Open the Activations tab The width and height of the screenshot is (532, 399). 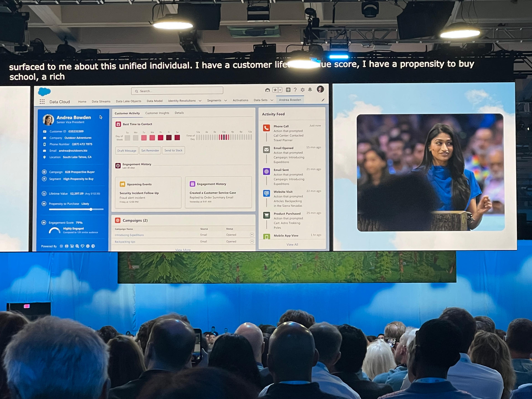pyautogui.click(x=241, y=100)
